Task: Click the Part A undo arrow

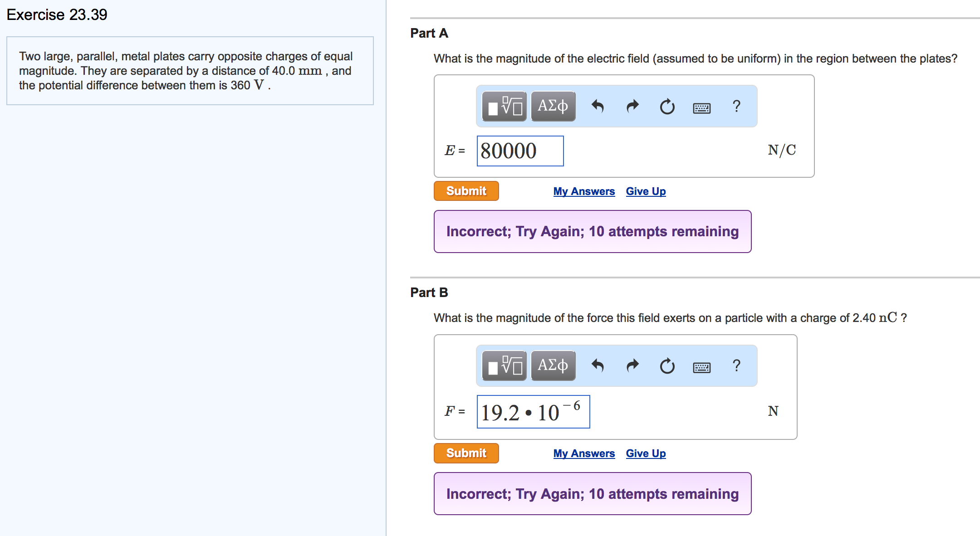Action: pyautogui.click(x=598, y=107)
